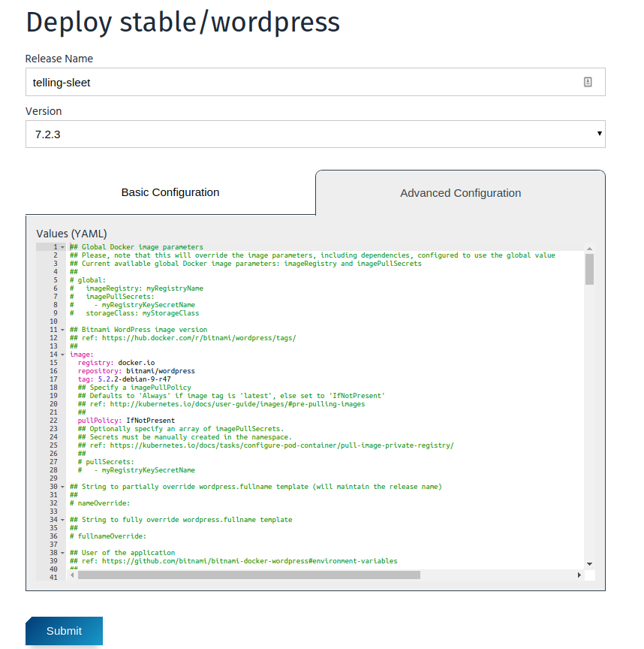
Task: Click the autofill icon in Release Name field
Action: pos(588,82)
